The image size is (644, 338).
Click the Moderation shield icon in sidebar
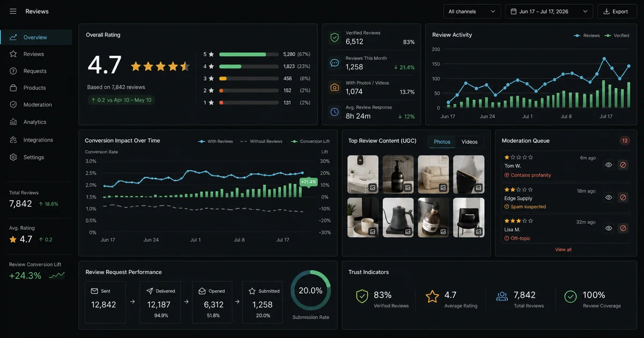tap(13, 105)
